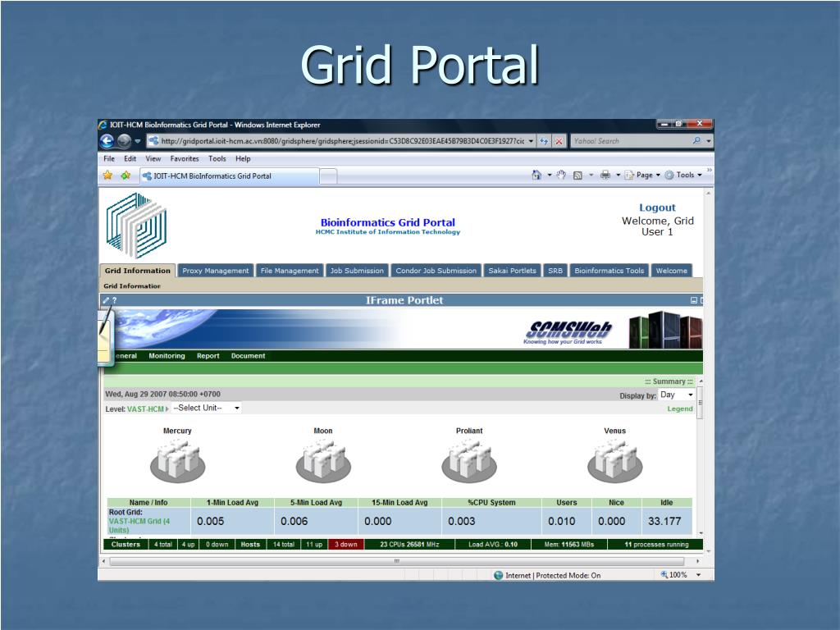Open the recent pages arrow beside Forward

(138, 141)
